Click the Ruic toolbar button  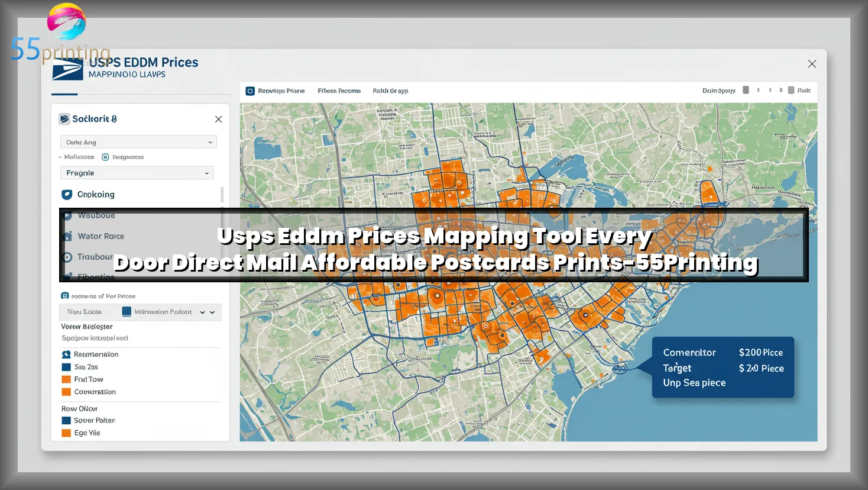tap(804, 91)
